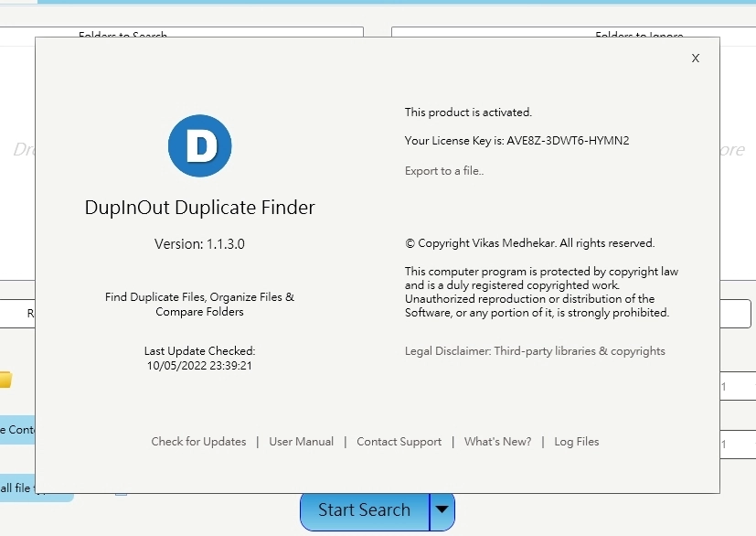Viewport: 756px width, 536px height.
Task: Click the Copyright Vikas Medhekar notice
Action: [x=530, y=243]
